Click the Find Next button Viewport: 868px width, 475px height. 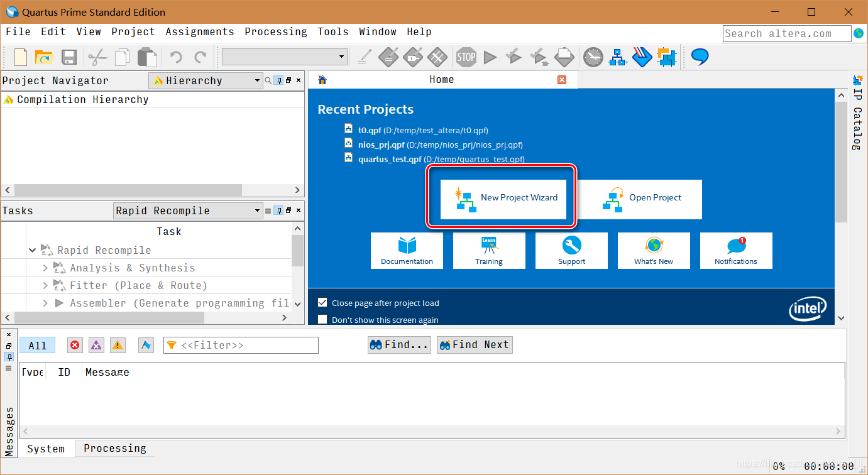click(475, 344)
